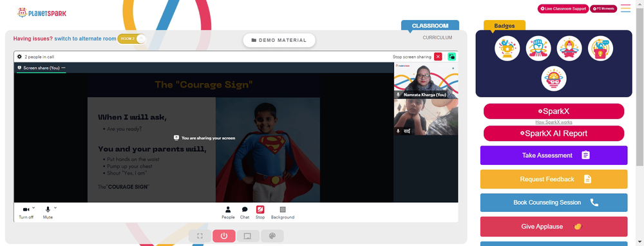The height and width of the screenshot is (246, 644).
Task: Expand the camera options chevron
Action: (x=33, y=207)
